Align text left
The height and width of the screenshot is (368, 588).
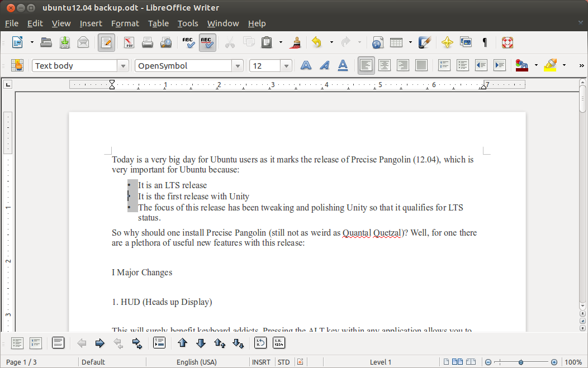click(x=366, y=65)
